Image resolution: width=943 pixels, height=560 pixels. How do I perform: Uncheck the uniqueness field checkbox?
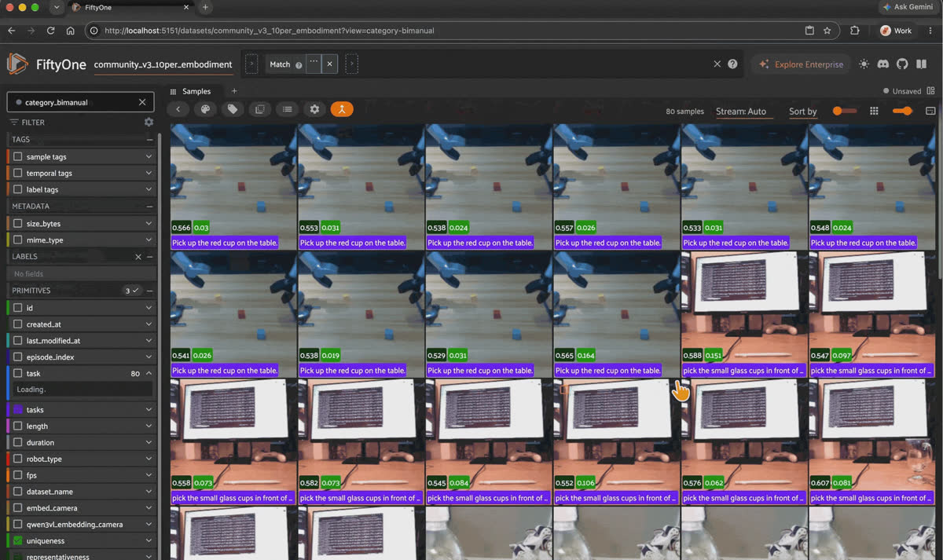point(18,541)
